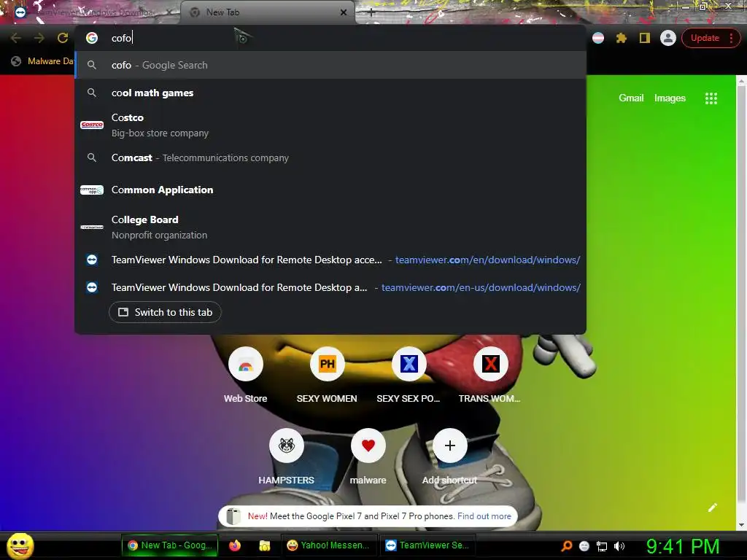Click the College Board logo icon

(x=92, y=227)
